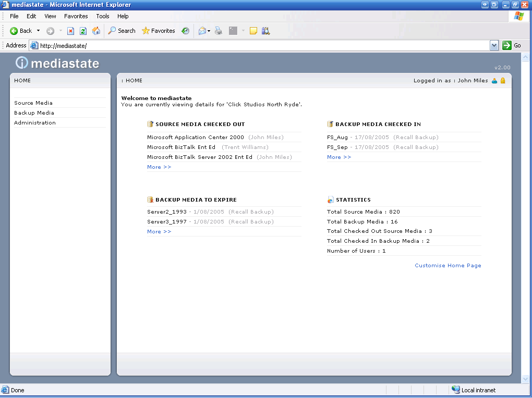532x398 pixels.
Task: Click Recall Backup for Server3_1997
Action: [251, 222]
